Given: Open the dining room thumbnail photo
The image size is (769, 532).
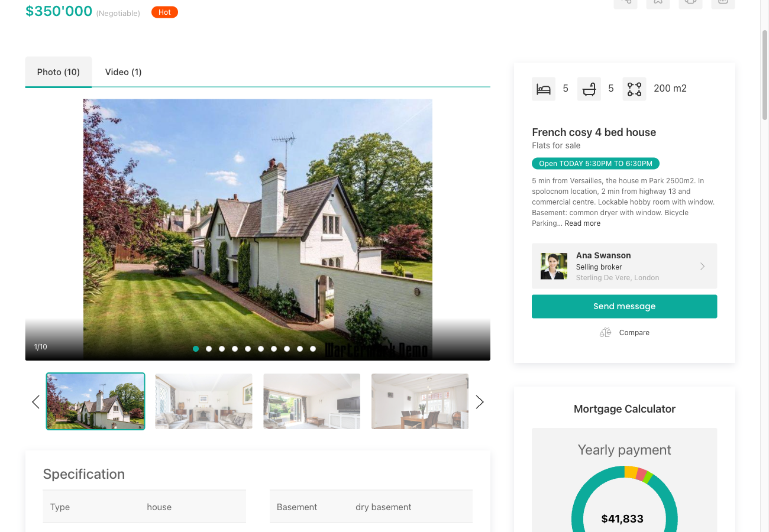Looking at the screenshot, I should pos(420,401).
